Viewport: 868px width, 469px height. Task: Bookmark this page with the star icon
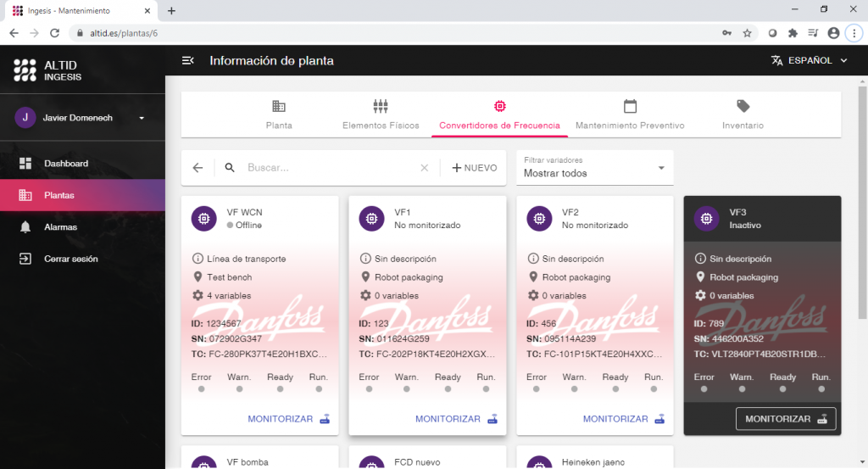(x=747, y=33)
